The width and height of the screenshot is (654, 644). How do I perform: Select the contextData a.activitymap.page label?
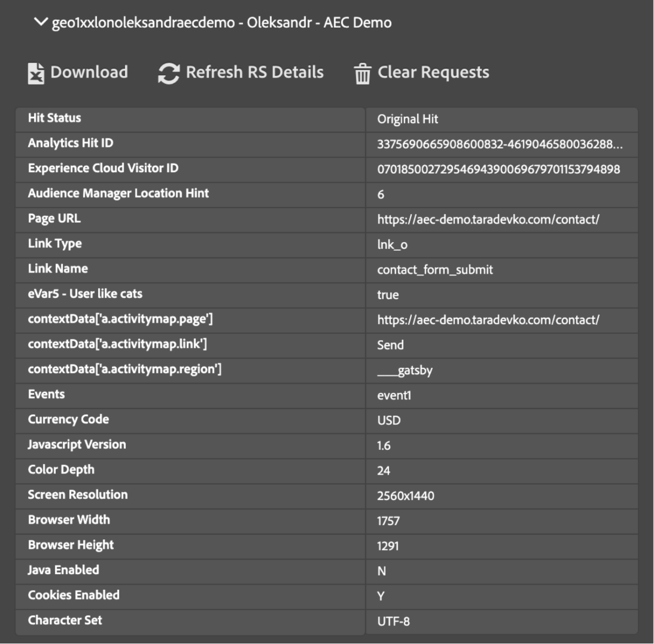120,319
